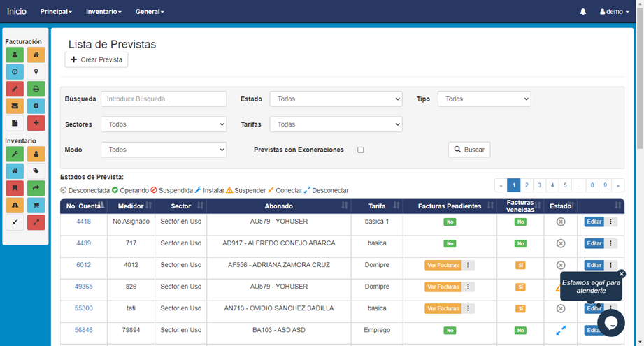
Task: Open the orange envelope icon in Facturación
Action: (x=15, y=106)
